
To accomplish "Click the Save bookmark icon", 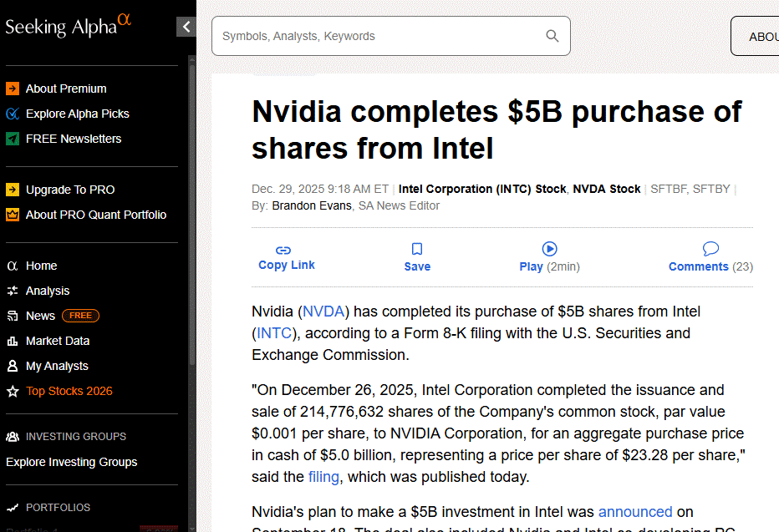I will point(417,249).
